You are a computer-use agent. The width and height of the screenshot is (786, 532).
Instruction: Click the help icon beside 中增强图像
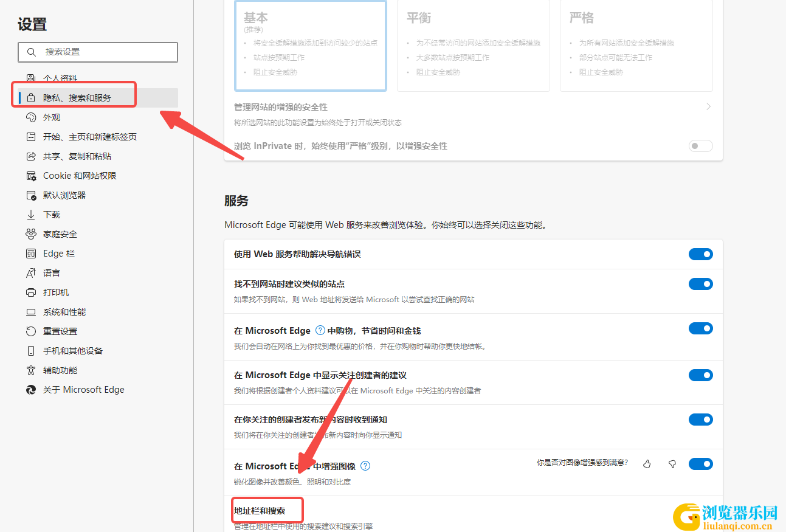[365, 466]
